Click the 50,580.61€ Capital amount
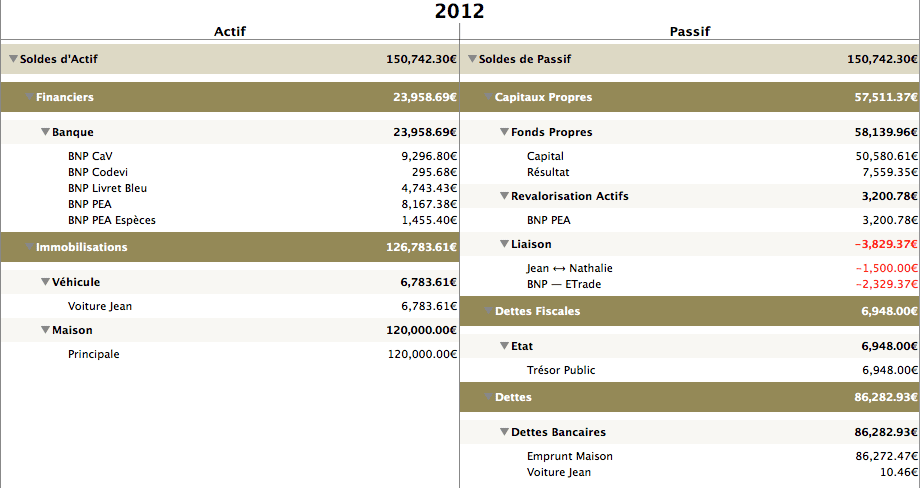Viewport: 920px width, 488px height. 887,156
